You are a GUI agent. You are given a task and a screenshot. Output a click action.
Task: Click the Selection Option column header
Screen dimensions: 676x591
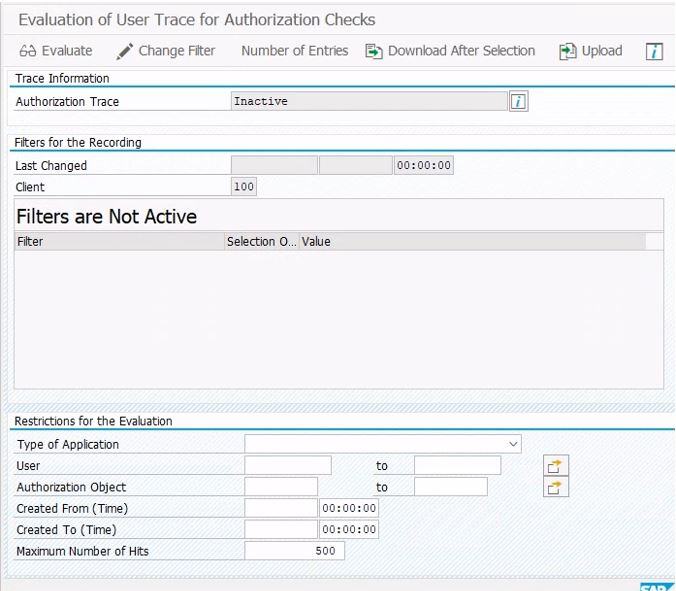tap(261, 241)
